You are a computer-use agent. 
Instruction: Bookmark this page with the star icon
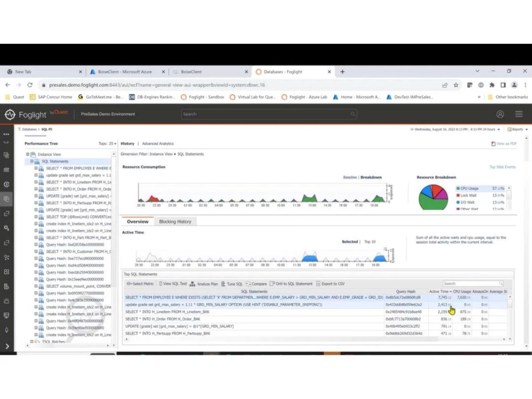[456, 85]
